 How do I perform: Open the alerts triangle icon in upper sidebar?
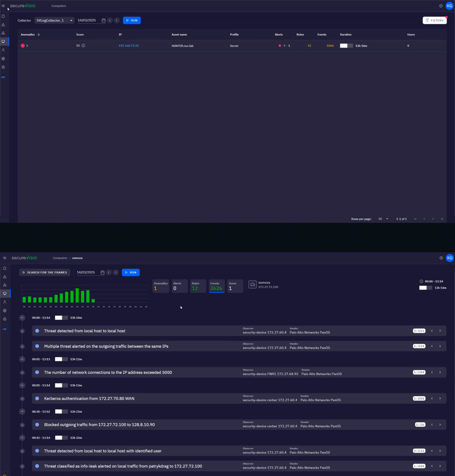pos(3,25)
